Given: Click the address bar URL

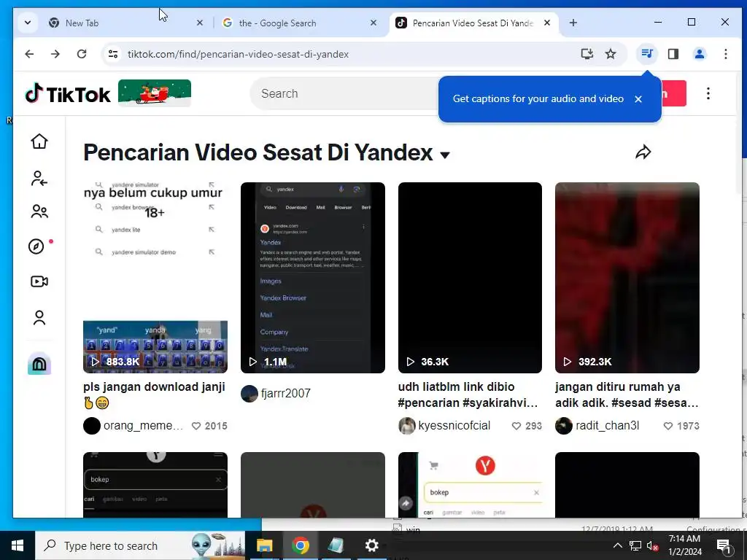Looking at the screenshot, I should [x=239, y=54].
